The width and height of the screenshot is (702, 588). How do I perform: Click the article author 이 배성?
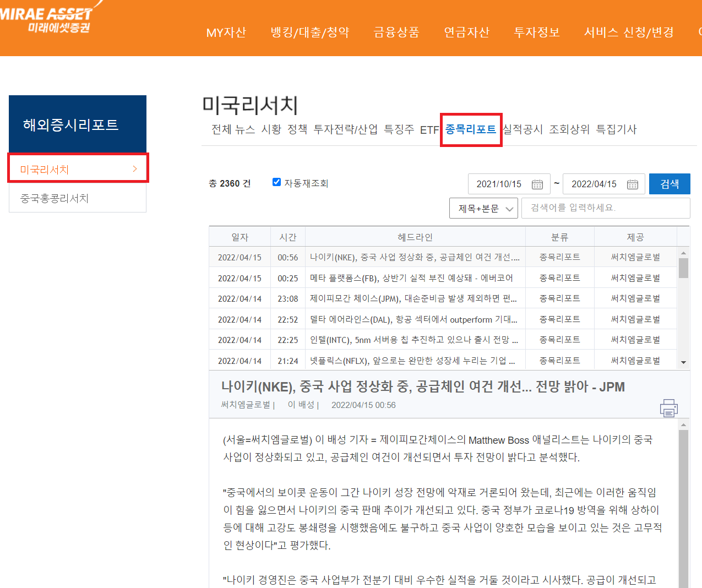coord(301,405)
